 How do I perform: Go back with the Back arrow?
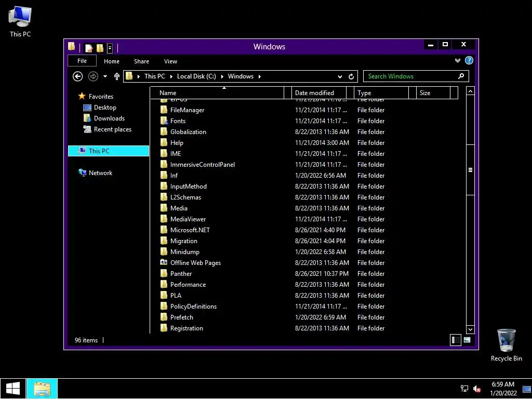point(78,76)
